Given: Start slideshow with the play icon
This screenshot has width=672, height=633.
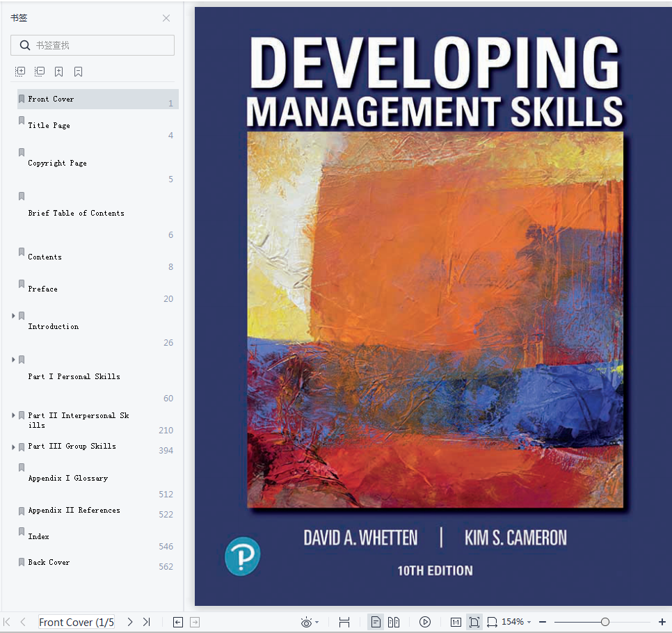Looking at the screenshot, I should [x=425, y=622].
